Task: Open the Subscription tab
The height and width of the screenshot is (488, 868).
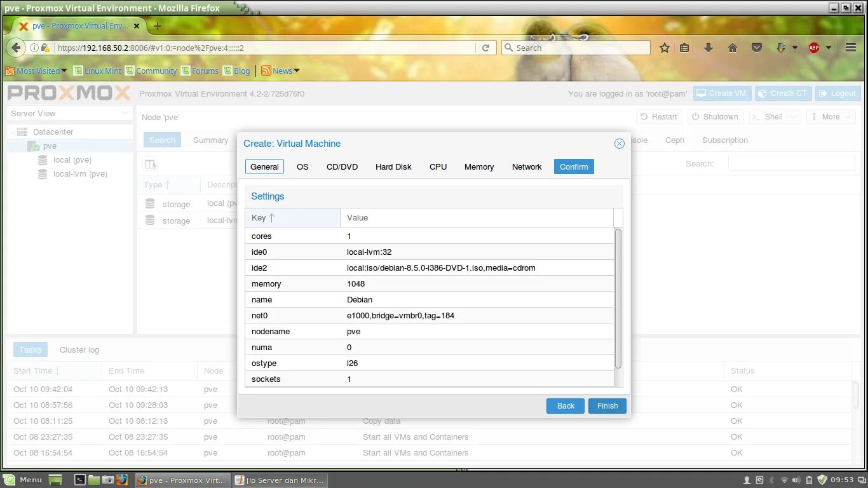Action: [x=725, y=140]
